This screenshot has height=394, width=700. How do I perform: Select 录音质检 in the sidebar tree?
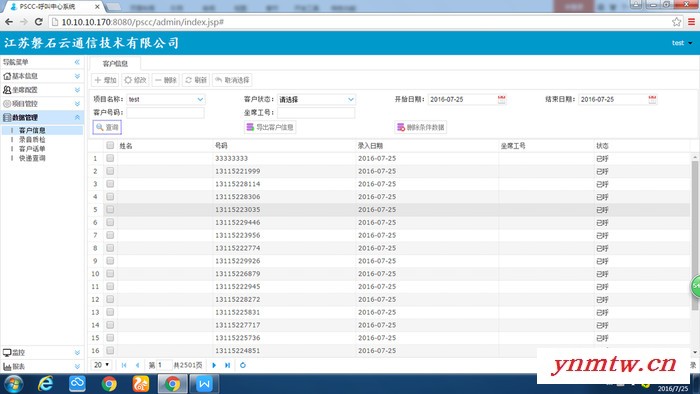point(32,140)
